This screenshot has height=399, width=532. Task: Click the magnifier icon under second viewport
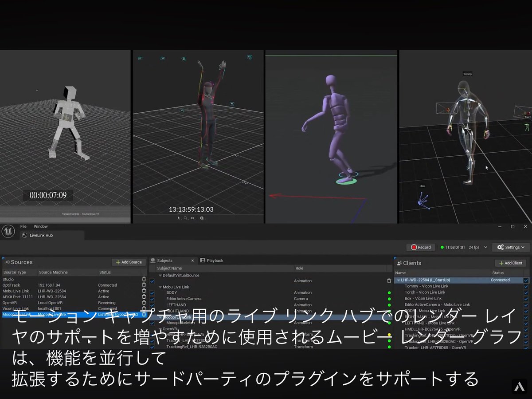pos(186,218)
